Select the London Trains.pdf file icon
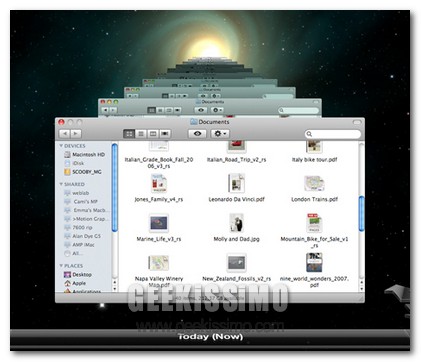Screen dimensions: 421x362 pyautogui.click(x=314, y=183)
